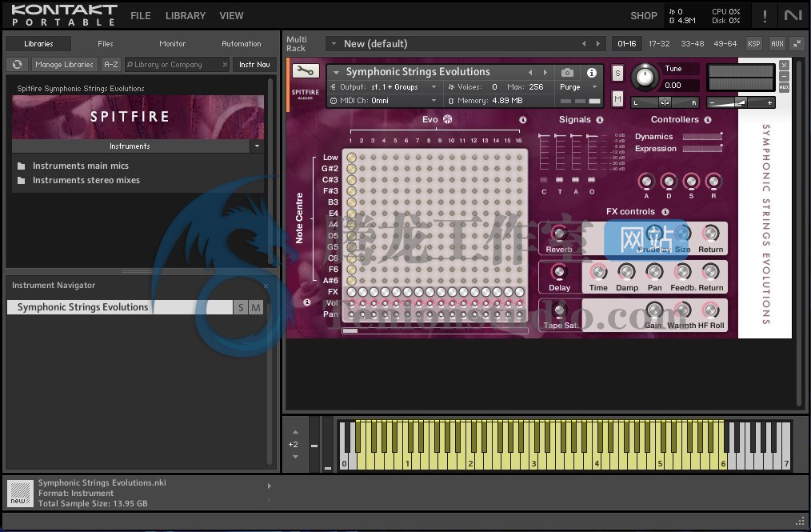Click the info icon above the Evo grid's right corner
This screenshot has width=811, height=532.
(x=523, y=119)
